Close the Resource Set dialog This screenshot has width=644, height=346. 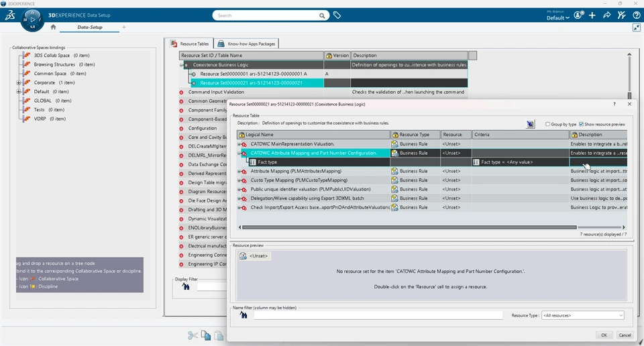click(629, 104)
